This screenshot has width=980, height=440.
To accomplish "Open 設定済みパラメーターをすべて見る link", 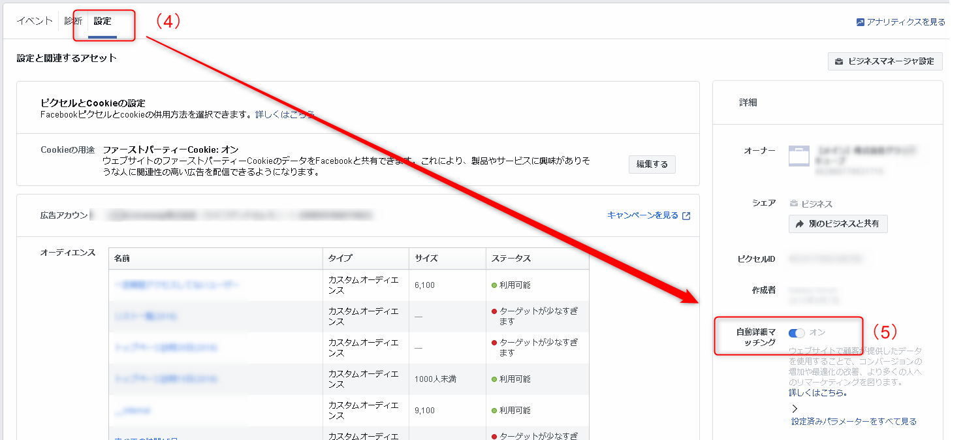I will click(x=854, y=422).
